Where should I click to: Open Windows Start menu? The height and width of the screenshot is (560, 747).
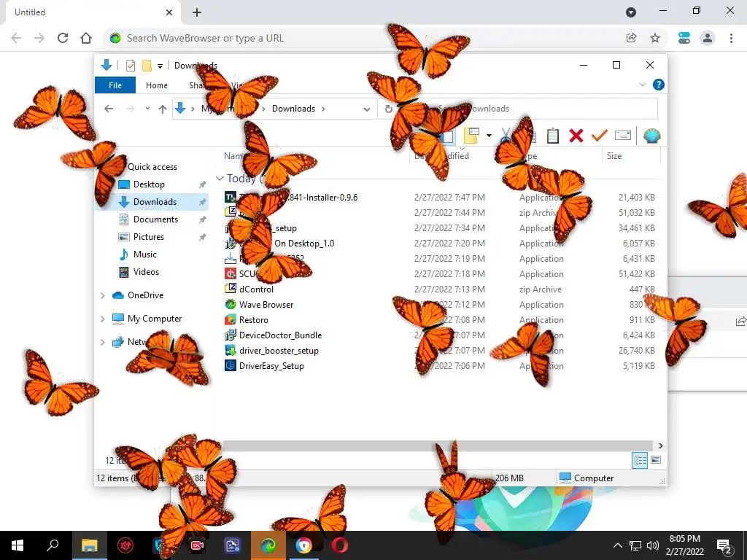[18, 545]
